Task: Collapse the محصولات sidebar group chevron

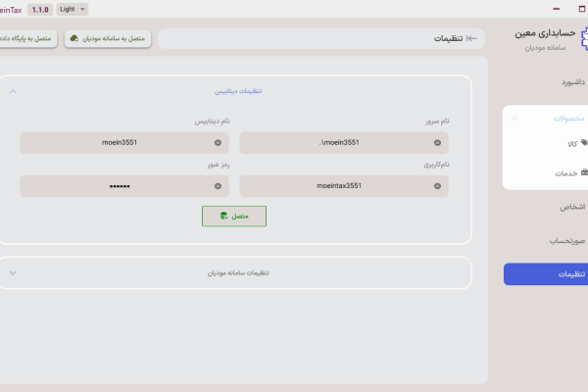Action: (x=514, y=119)
